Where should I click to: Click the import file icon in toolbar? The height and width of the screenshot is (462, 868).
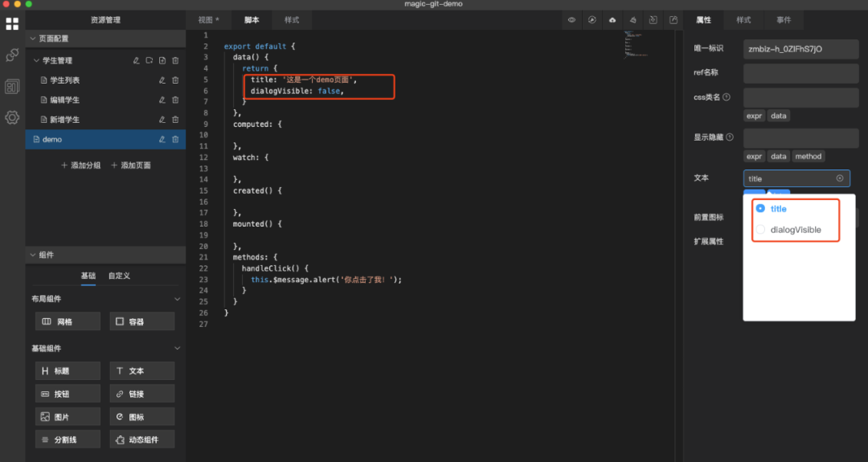click(x=653, y=20)
